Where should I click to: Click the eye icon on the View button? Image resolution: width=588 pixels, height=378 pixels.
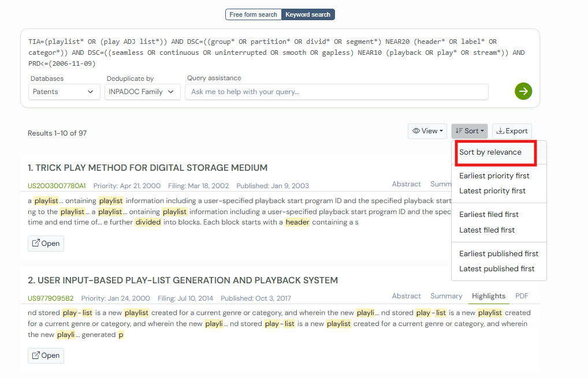[417, 131]
